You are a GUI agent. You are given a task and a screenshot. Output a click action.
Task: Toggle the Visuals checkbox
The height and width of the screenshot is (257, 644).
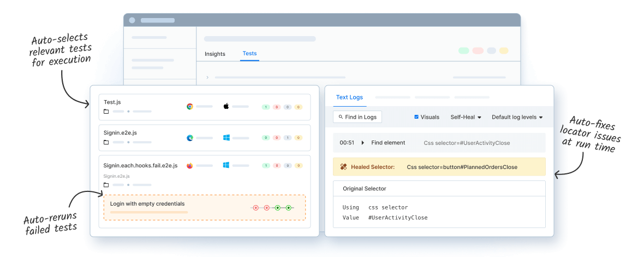pyautogui.click(x=416, y=117)
